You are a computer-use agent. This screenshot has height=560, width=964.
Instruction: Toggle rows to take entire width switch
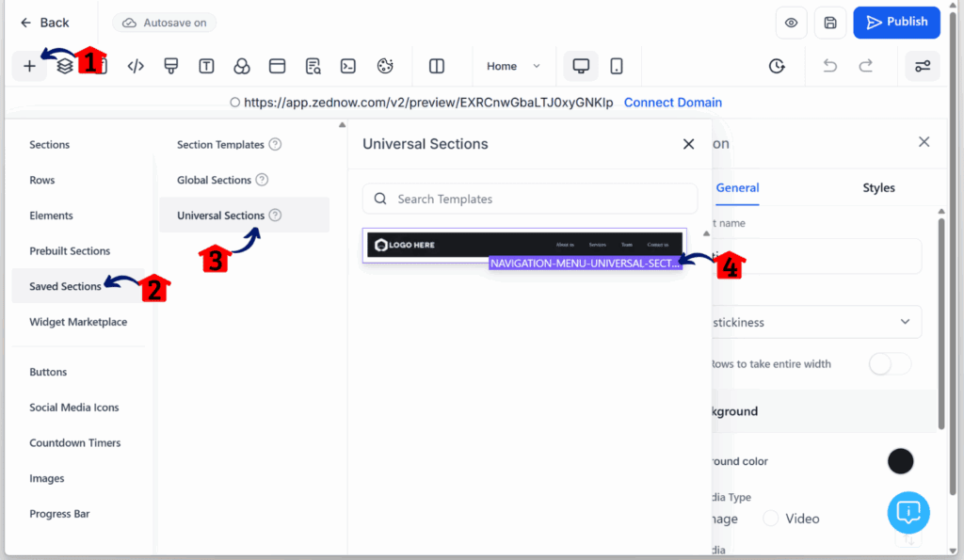[890, 364]
